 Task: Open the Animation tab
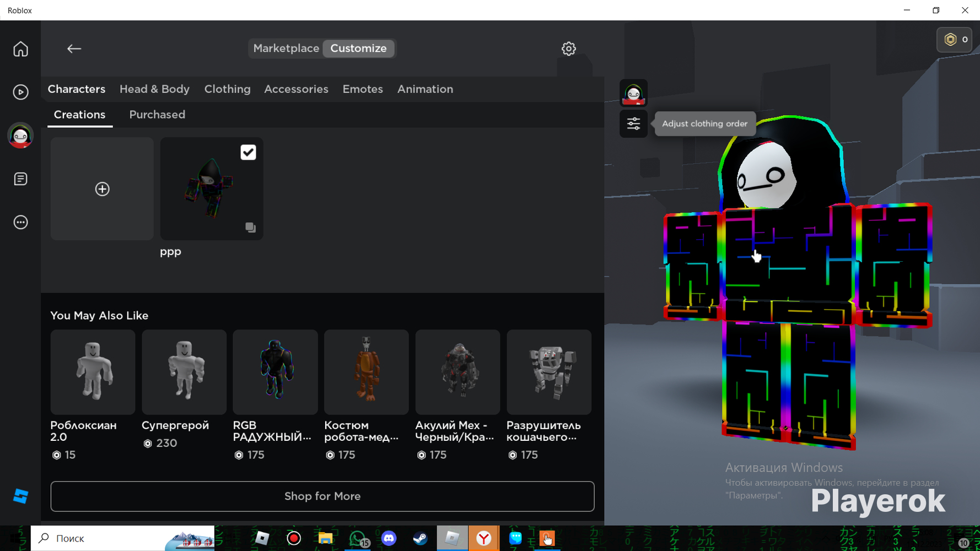pyautogui.click(x=425, y=89)
